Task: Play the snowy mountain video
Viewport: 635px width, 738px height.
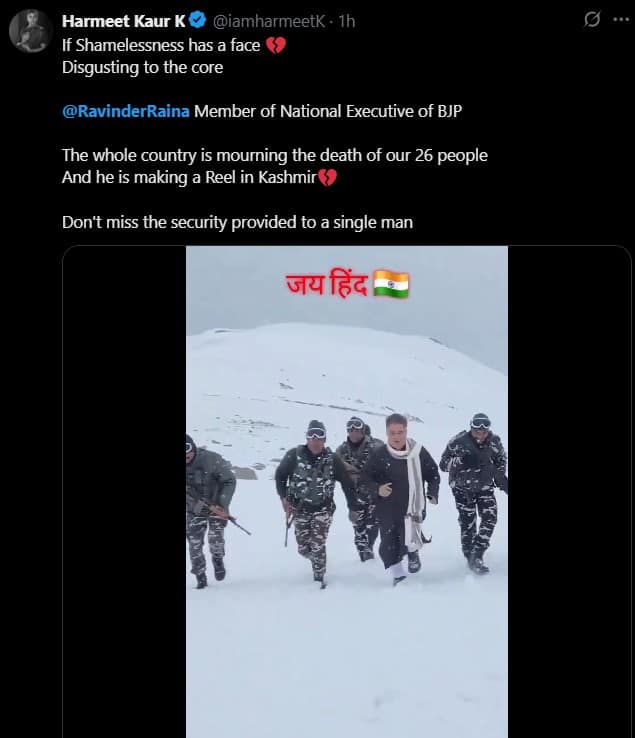Action: pos(347,491)
